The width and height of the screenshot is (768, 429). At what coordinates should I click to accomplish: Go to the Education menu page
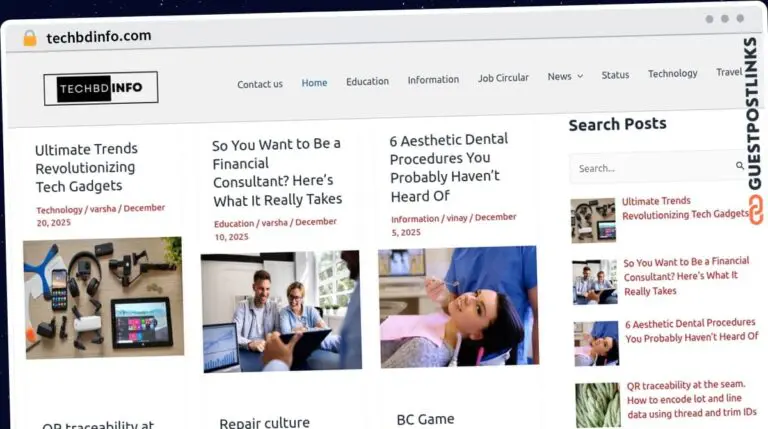(367, 81)
